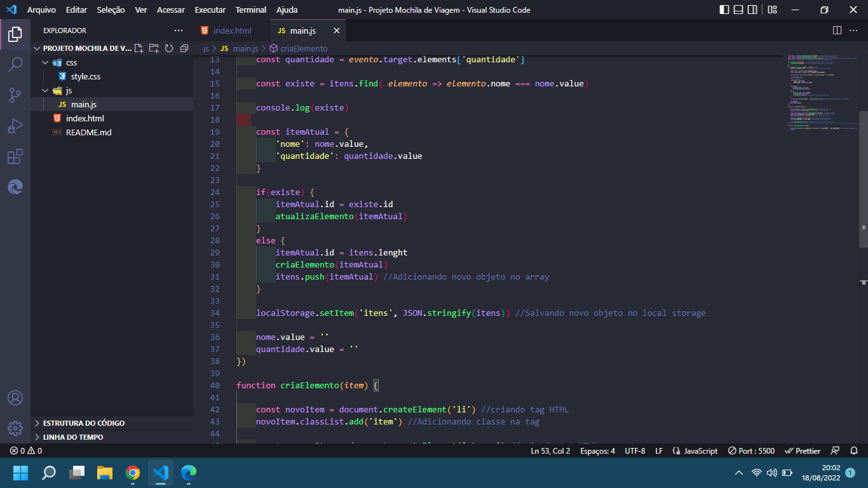This screenshot has width=868, height=488.
Task: Open the Seleção menu
Action: pos(111,10)
